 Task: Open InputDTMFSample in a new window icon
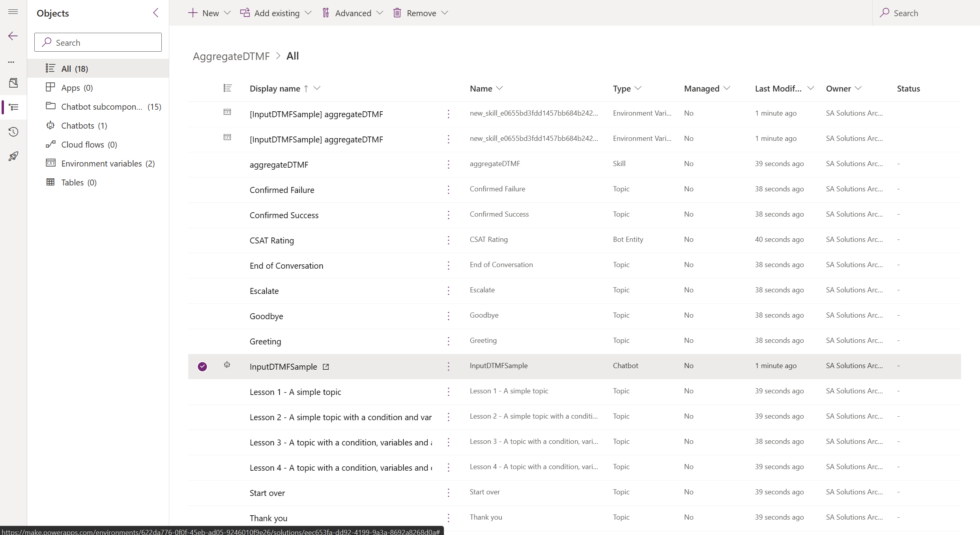click(326, 367)
